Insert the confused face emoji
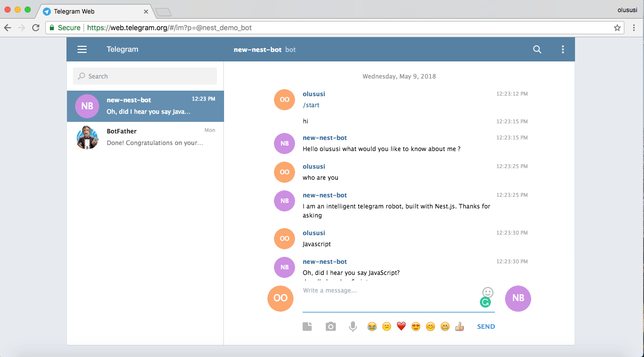Image resolution: width=644 pixels, height=357 pixels. (x=387, y=326)
